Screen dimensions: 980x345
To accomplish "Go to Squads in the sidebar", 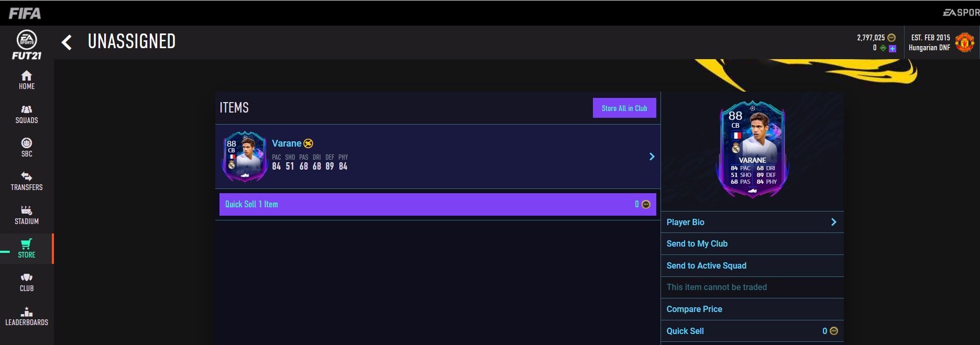I will (x=27, y=114).
